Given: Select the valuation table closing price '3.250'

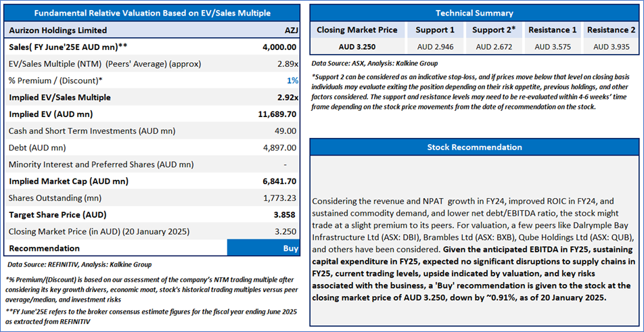Looking at the screenshot, I should 286,232.
